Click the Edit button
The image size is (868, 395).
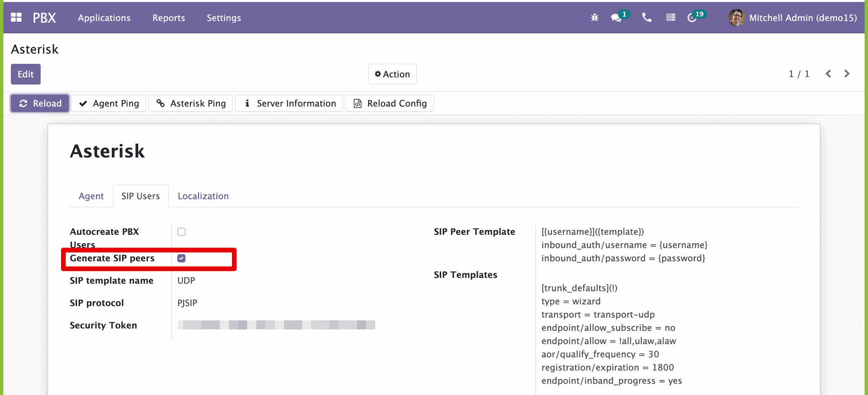[26, 74]
